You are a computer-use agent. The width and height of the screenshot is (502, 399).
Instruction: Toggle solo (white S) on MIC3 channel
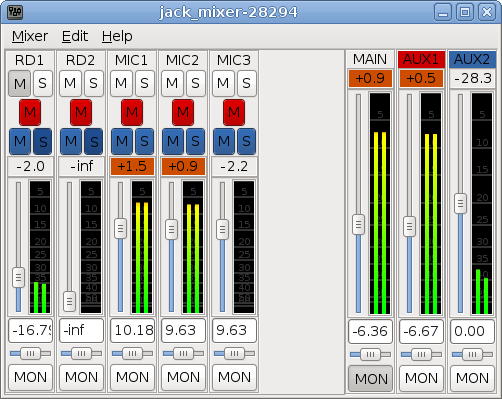click(246, 83)
